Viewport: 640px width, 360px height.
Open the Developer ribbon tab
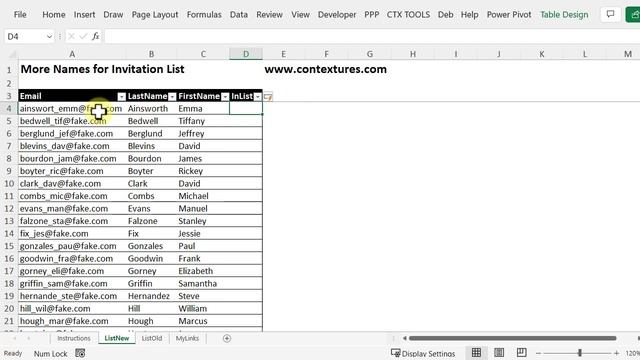(x=337, y=15)
